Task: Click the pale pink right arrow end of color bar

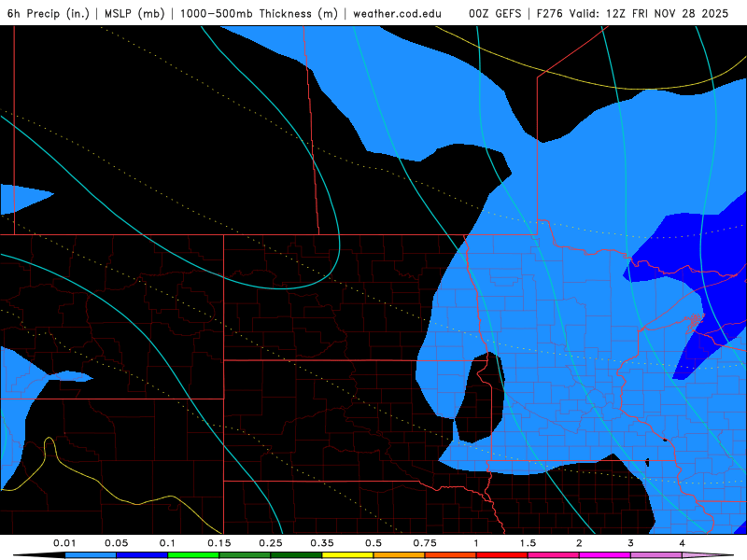Action: click(x=708, y=555)
